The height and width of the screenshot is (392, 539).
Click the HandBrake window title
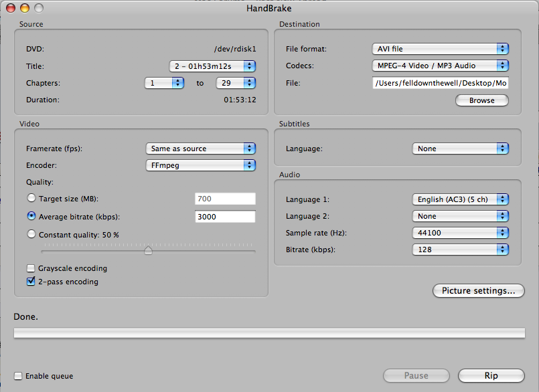tap(268, 8)
